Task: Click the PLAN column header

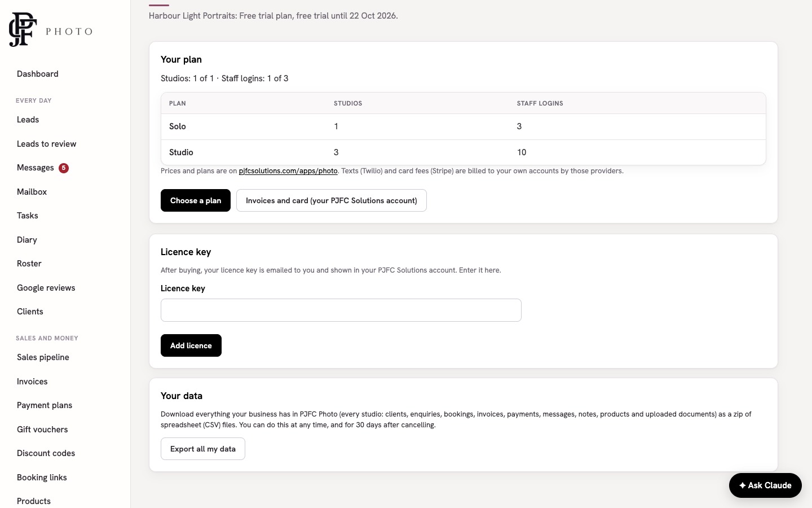Action: [178, 103]
